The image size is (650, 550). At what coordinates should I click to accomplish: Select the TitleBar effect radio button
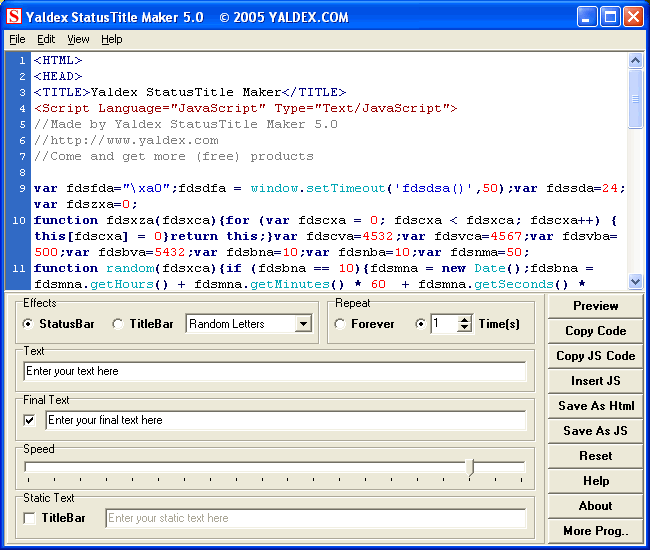(x=118, y=324)
